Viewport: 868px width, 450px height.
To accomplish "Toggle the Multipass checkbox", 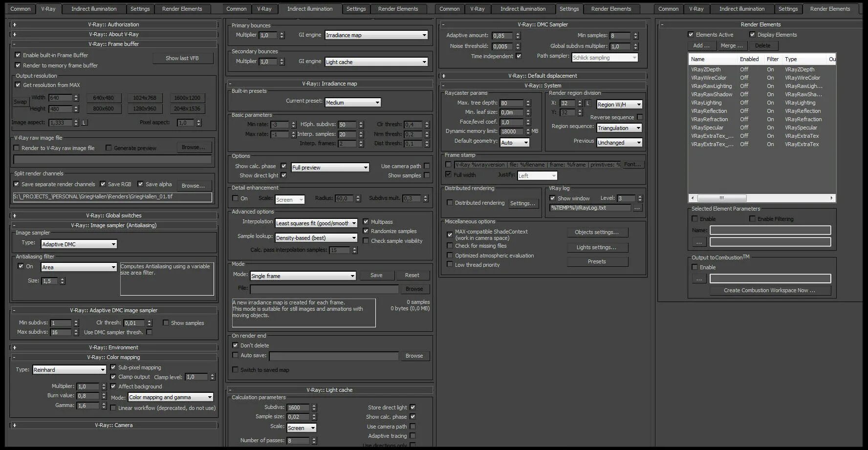I will pos(366,222).
